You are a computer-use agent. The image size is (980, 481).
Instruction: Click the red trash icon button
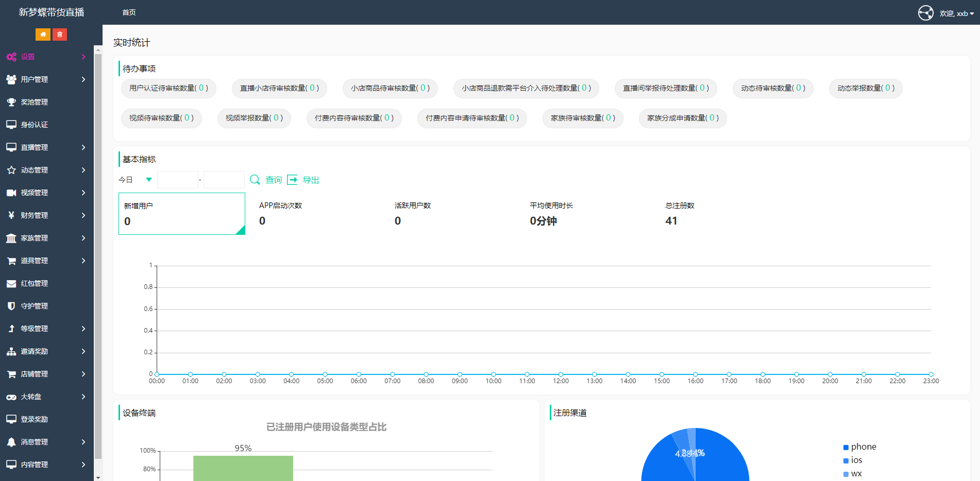pos(60,35)
